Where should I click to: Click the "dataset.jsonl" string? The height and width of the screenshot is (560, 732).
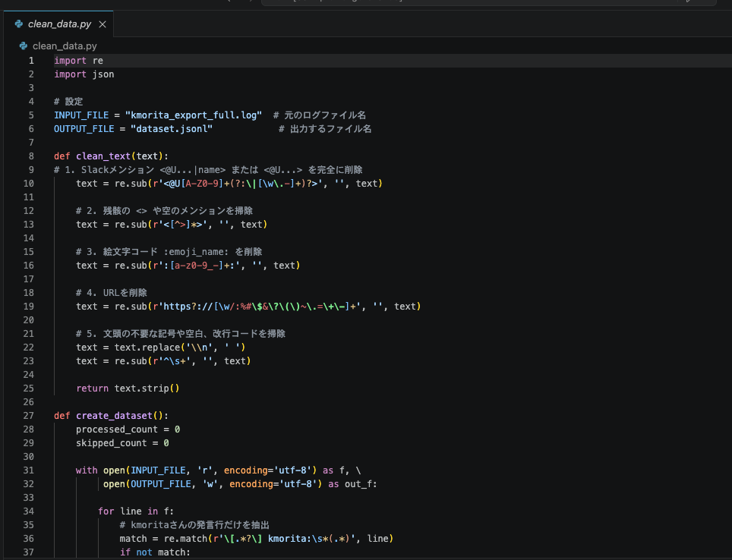tap(172, 129)
